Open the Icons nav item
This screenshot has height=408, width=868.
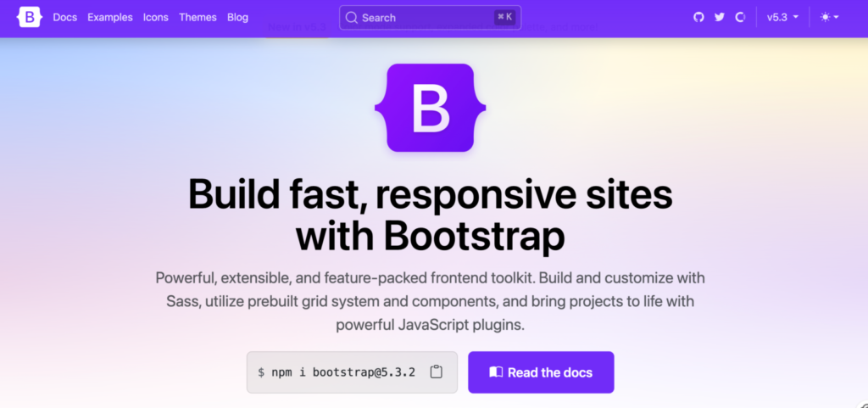[156, 17]
